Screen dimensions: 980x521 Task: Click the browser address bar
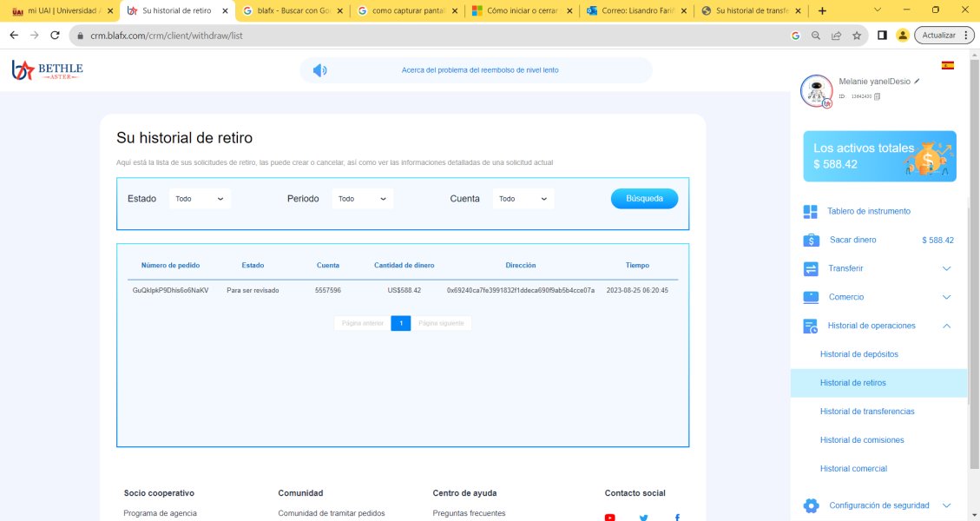(x=425, y=36)
